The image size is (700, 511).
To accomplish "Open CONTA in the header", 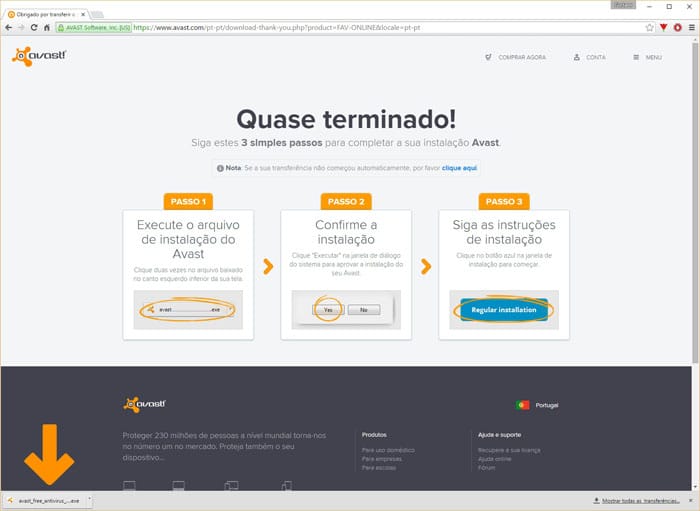I will 590,57.
